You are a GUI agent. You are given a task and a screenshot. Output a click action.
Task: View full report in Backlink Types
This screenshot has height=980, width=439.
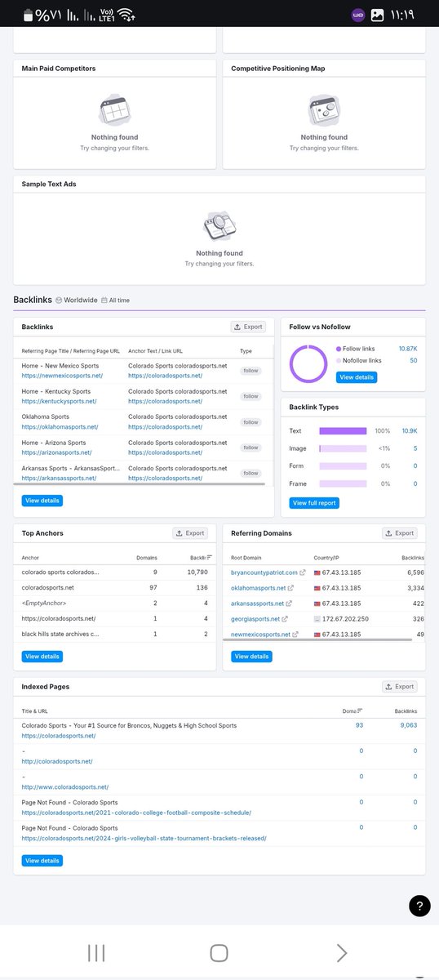tap(314, 503)
